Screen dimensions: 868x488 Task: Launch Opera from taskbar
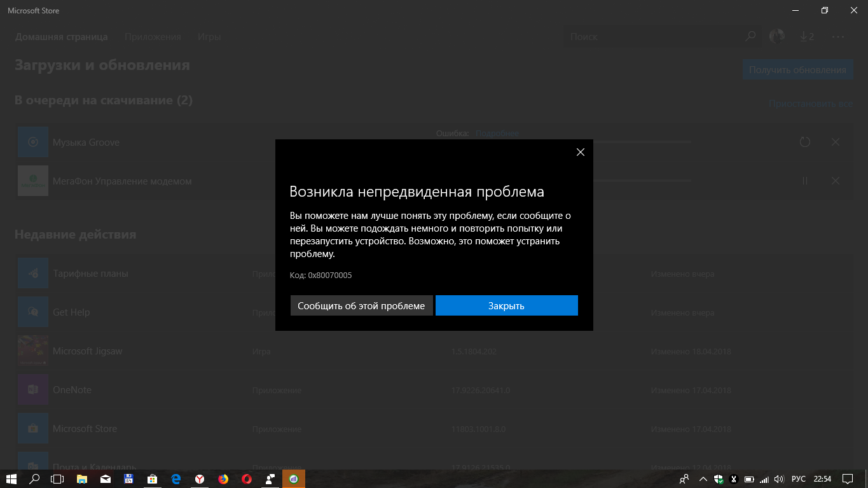pos(247,478)
